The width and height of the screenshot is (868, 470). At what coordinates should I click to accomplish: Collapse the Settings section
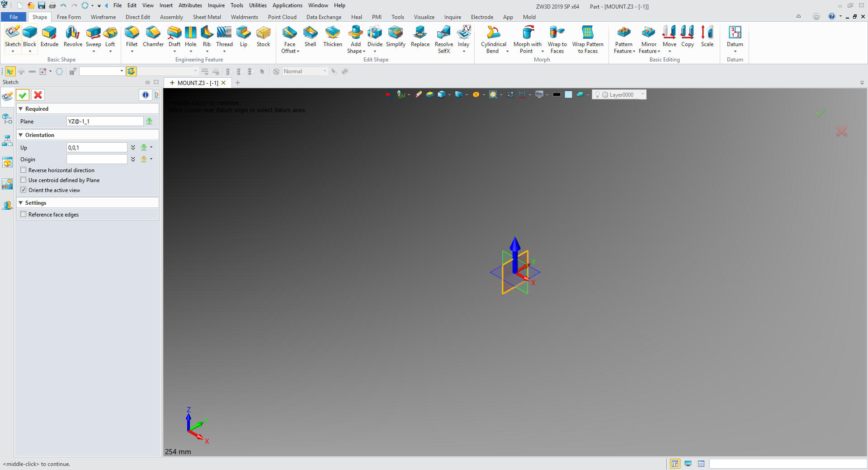point(21,202)
